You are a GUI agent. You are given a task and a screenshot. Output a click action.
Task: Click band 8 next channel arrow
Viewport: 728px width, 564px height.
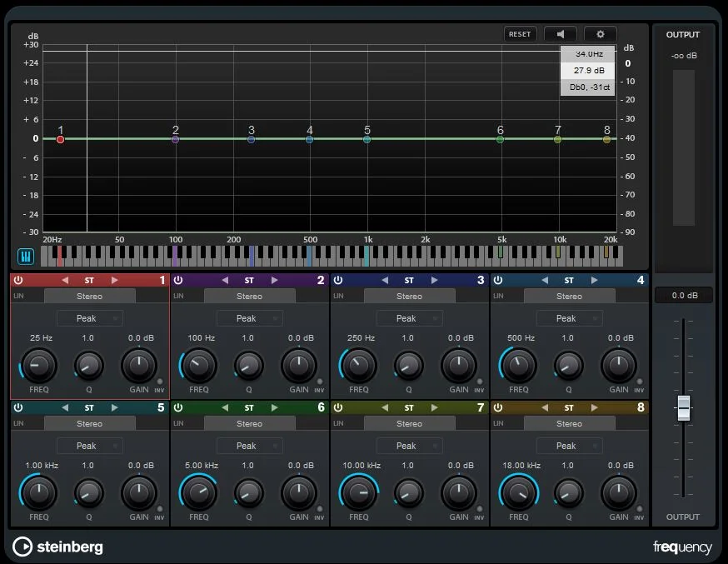594,407
